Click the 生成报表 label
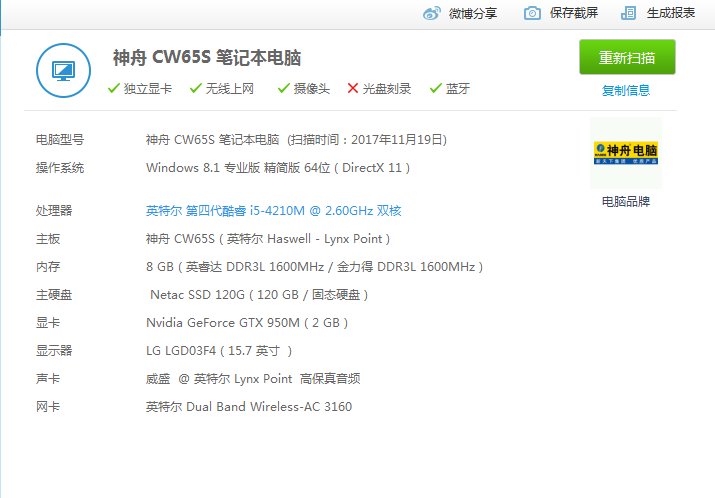 point(671,13)
